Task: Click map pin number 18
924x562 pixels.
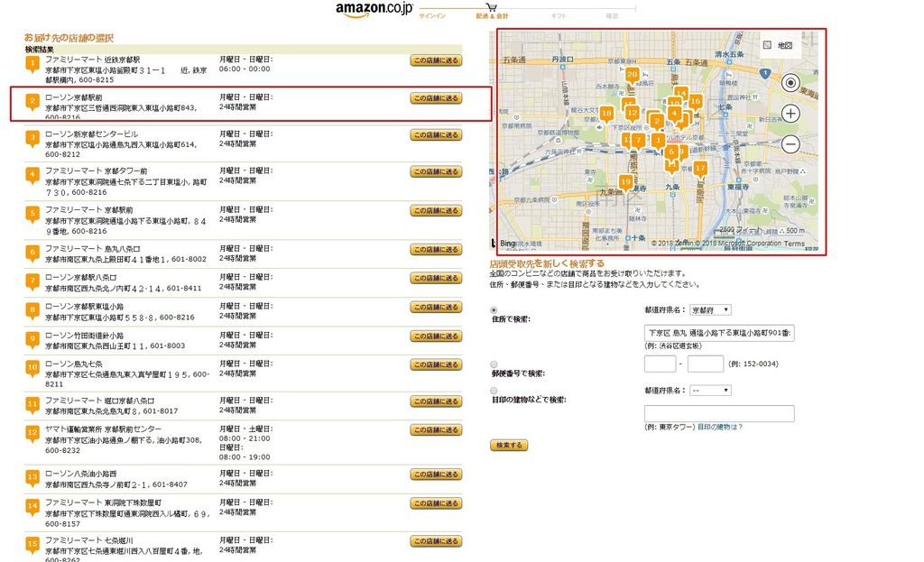Action: [x=606, y=115]
